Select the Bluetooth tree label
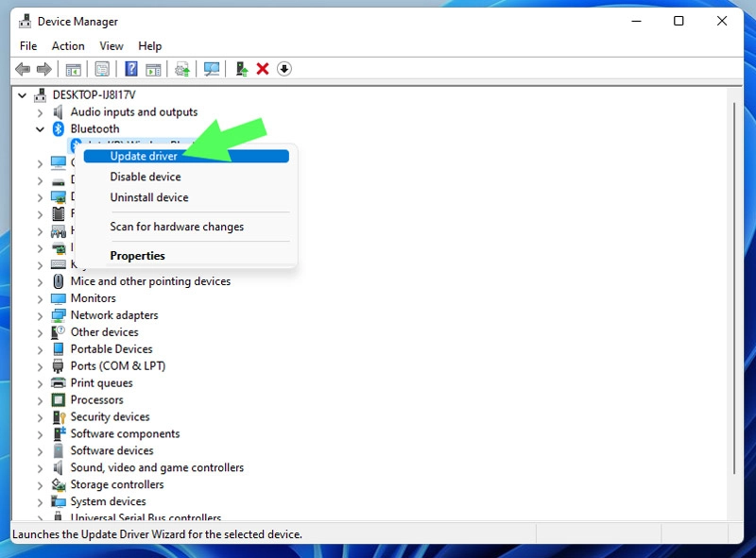This screenshot has height=558, width=756. pyautogui.click(x=95, y=128)
